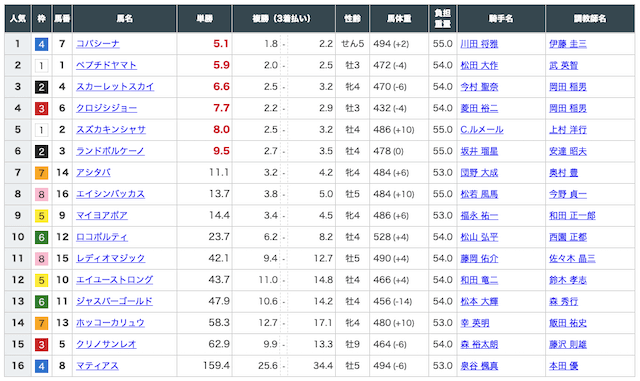Screen dimensions: 640x381
Task: Click the 単勝 column header
Action: [204, 18]
